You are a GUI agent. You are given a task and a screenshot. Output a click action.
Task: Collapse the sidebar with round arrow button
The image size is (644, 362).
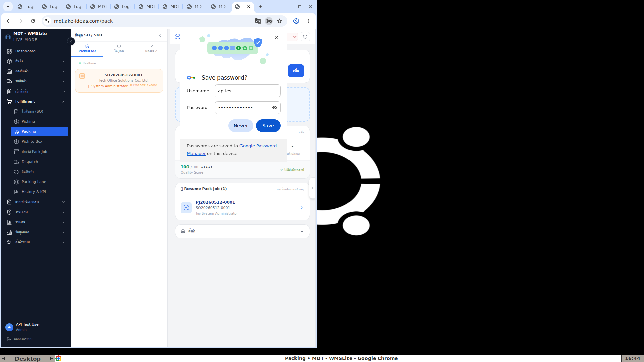(x=71, y=41)
